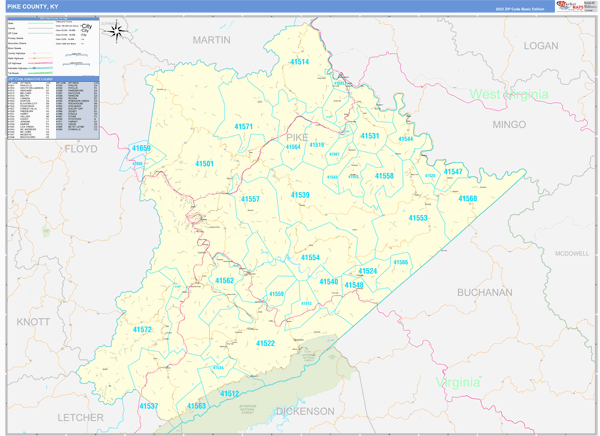This screenshot has height=436, width=600.
Task: Click ZIP code label 41501
Action: (x=204, y=163)
